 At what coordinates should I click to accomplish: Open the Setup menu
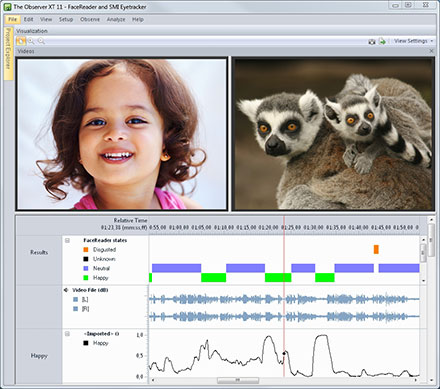click(x=66, y=19)
